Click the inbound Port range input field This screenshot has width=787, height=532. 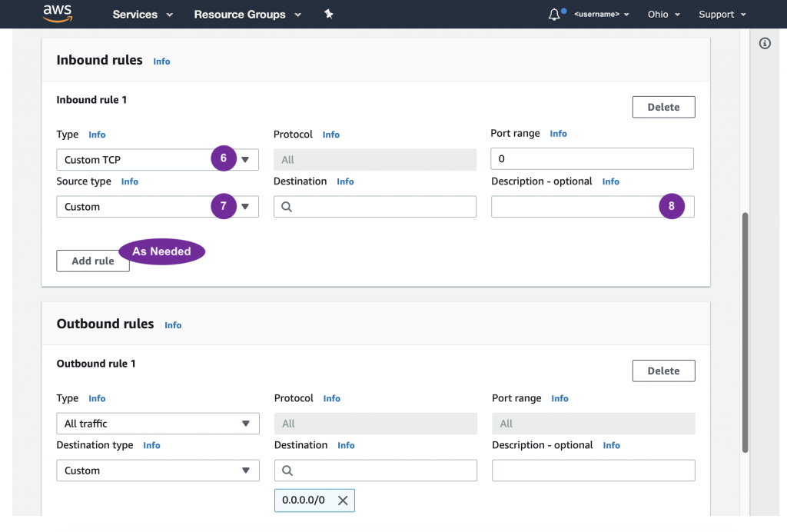[x=592, y=159]
